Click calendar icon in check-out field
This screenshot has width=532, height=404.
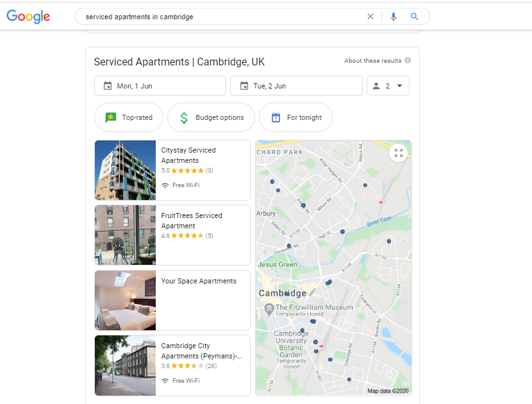244,85
